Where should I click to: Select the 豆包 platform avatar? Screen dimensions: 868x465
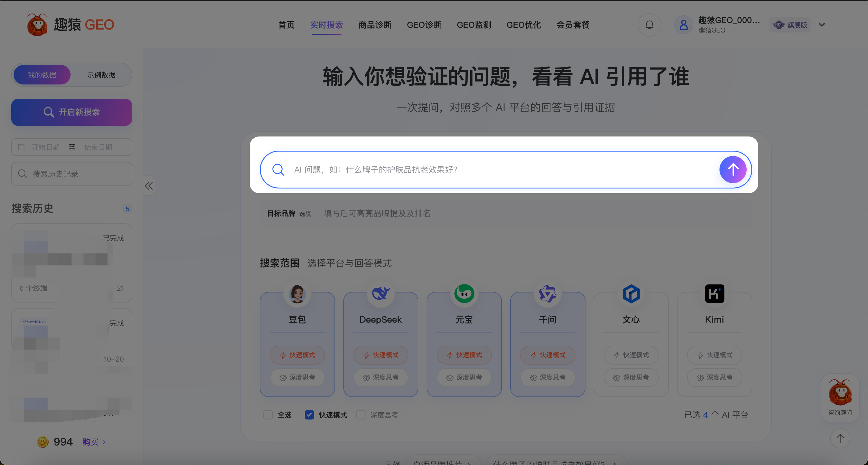pos(297,294)
